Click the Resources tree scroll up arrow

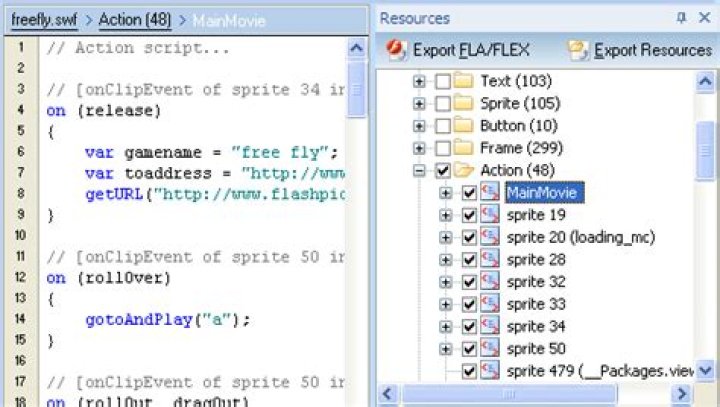click(705, 82)
